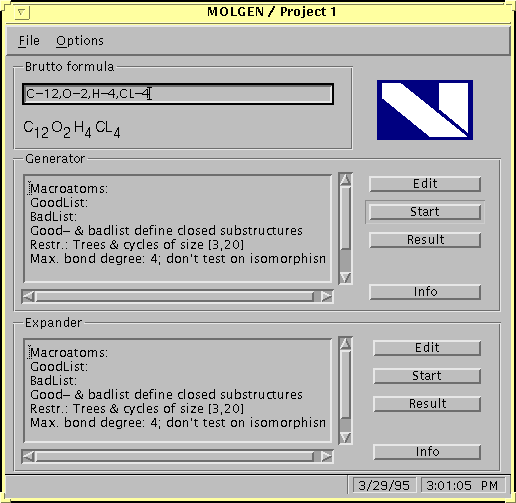Start the Generator
Screen dimensions: 516x503
[425, 212]
